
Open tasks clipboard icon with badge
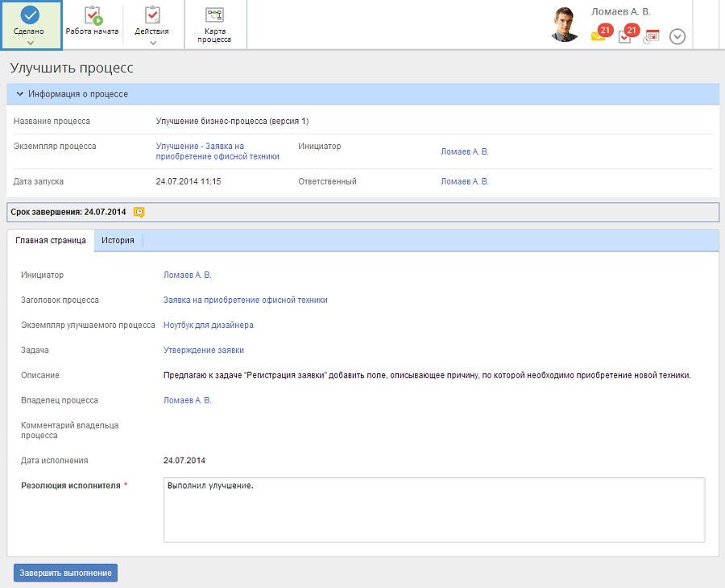pyautogui.click(x=625, y=35)
